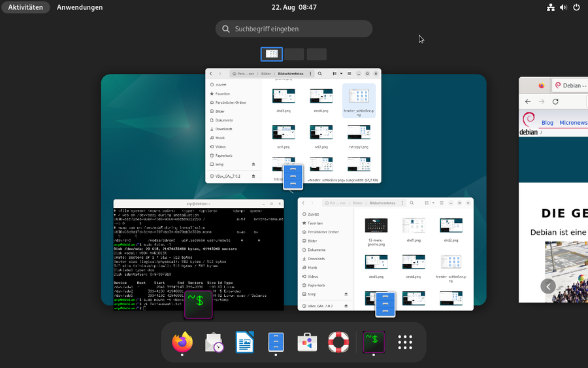This screenshot has width=588, height=368.
Task: Select 13-menu-gnome.png in the bottom Files window
Action: click(x=376, y=231)
